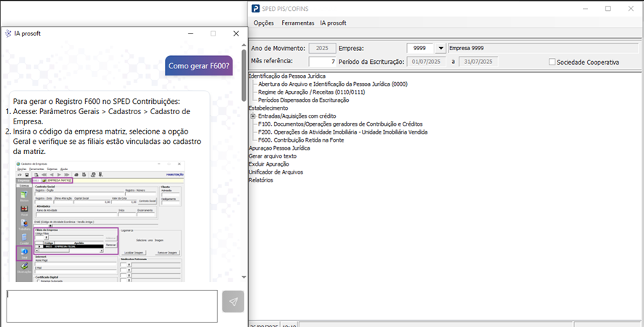Click the period end date 31/07/2025
This screenshot has width=644, height=327.
click(x=478, y=62)
